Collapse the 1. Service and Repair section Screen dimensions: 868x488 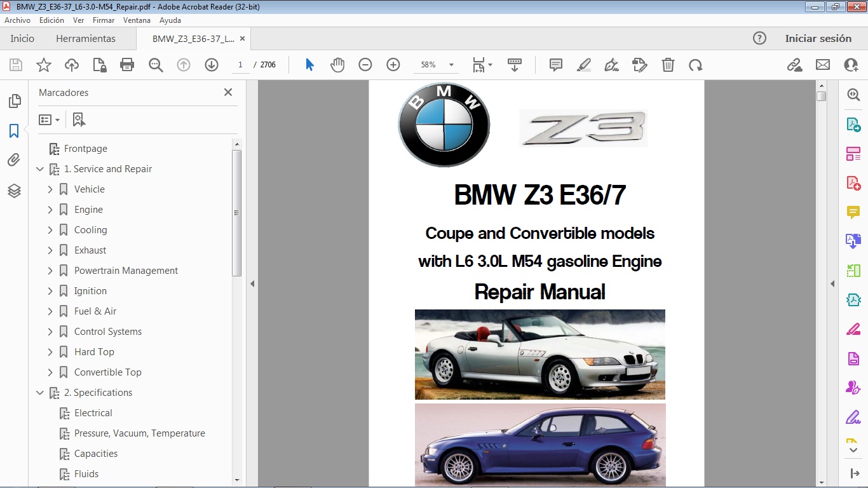pos(40,169)
